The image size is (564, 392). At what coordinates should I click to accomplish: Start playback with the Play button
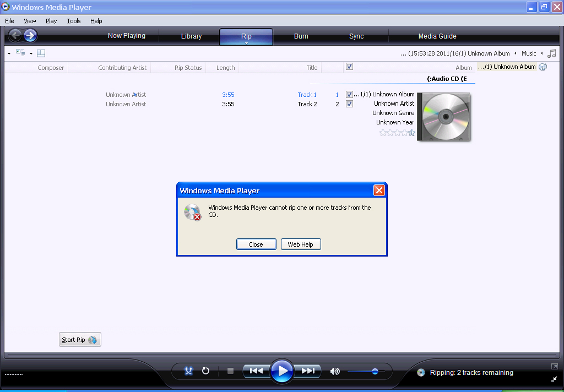point(281,371)
